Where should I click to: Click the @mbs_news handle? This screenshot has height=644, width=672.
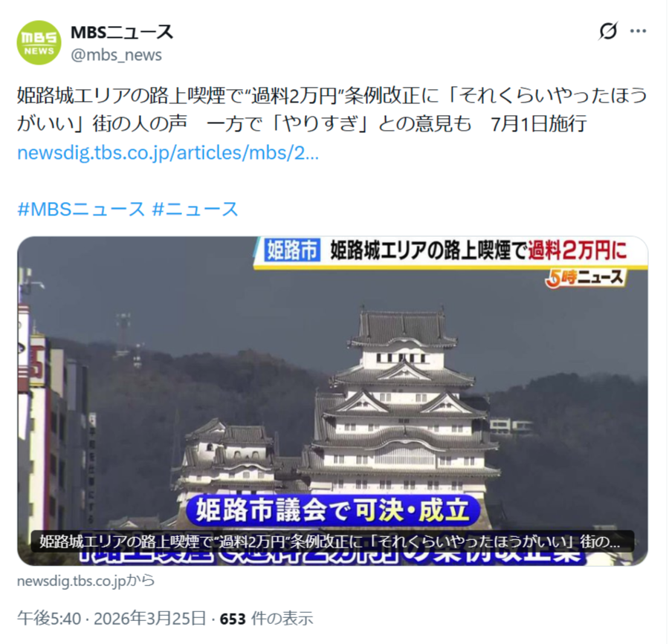[x=116, y=55]
